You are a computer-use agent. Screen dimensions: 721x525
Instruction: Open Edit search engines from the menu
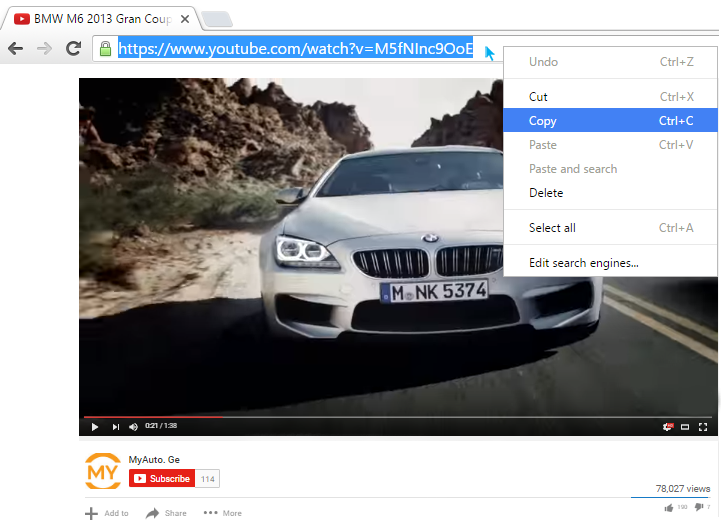pos(610,262)
